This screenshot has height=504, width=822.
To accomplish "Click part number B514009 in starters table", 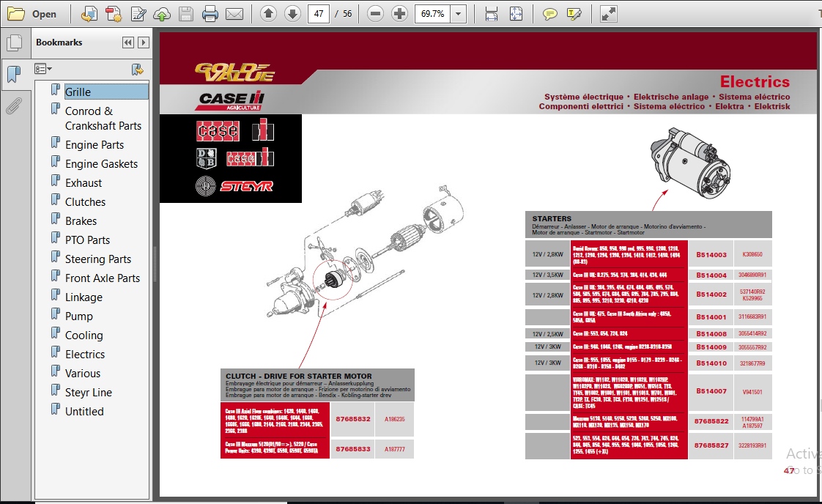I will pyautogui.click(x=711, y=346).
